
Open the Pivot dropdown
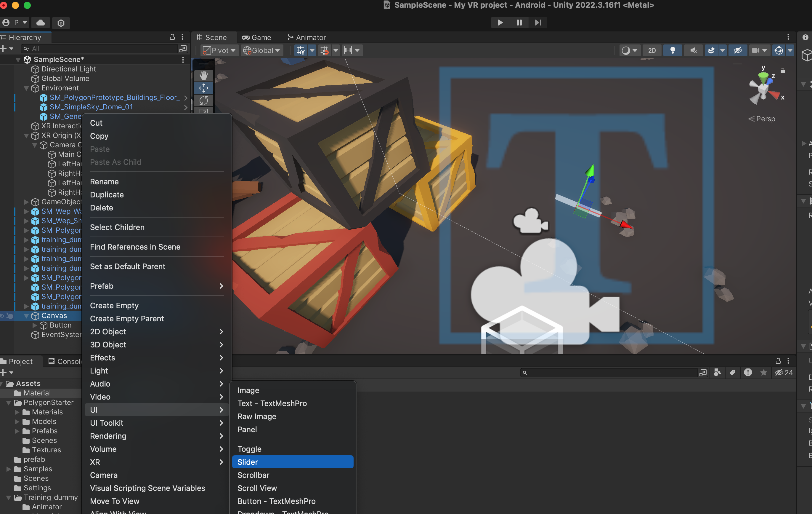(219, 50)
